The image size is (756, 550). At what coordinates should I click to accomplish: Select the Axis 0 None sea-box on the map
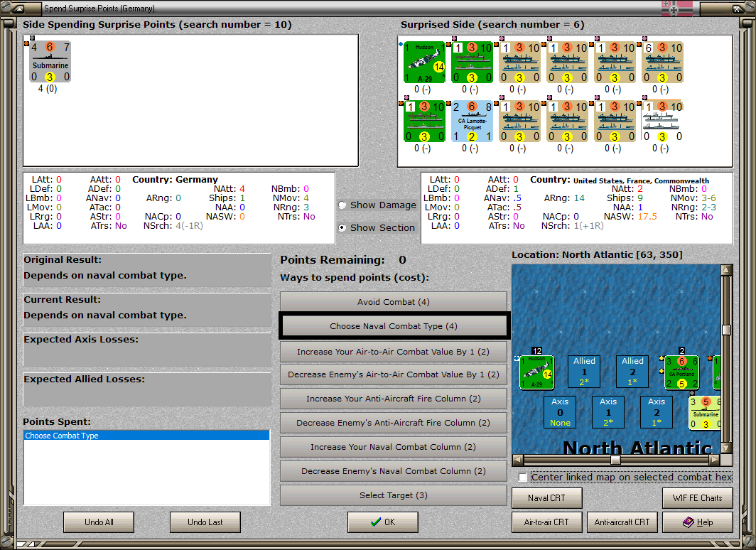tap(560, 412)
